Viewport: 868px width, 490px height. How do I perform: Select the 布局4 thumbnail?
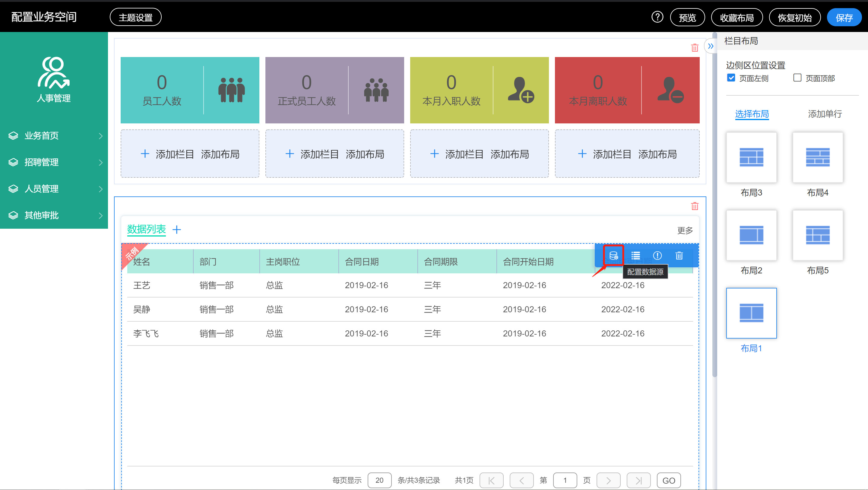pyautogui.click(x=817, y=157)
